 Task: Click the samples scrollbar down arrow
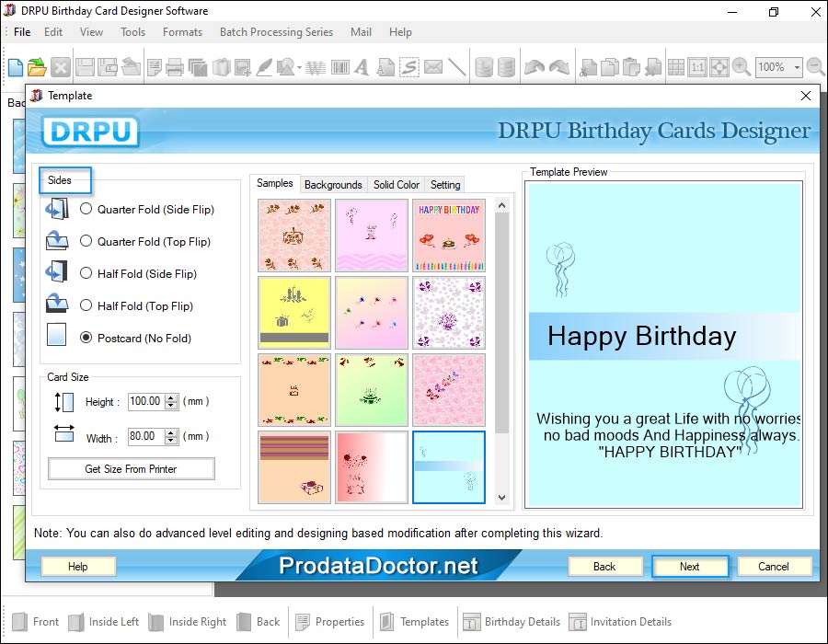point(501,497)
